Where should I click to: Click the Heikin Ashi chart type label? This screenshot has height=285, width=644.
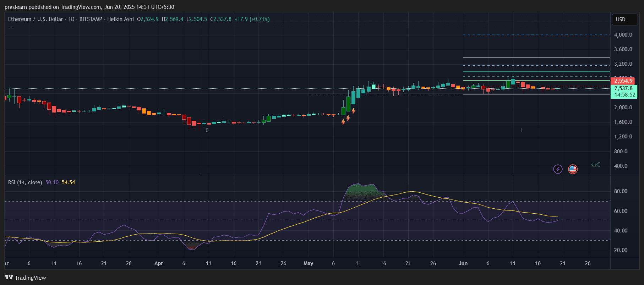[120, 19]
